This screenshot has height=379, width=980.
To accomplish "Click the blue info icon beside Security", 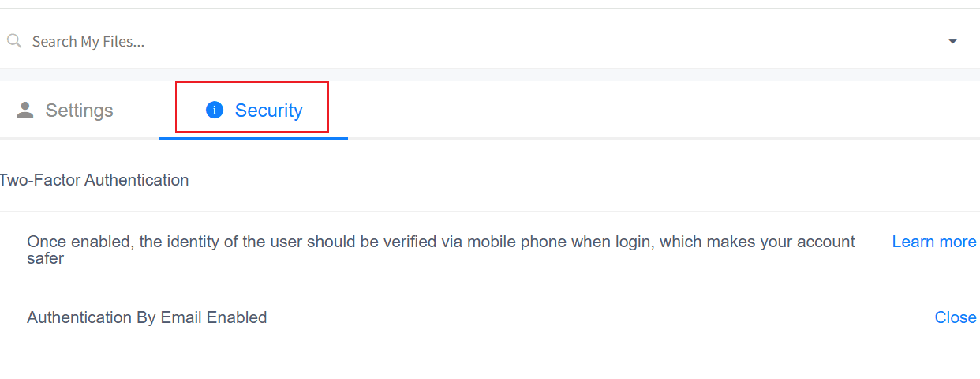I will coord(215,110).
